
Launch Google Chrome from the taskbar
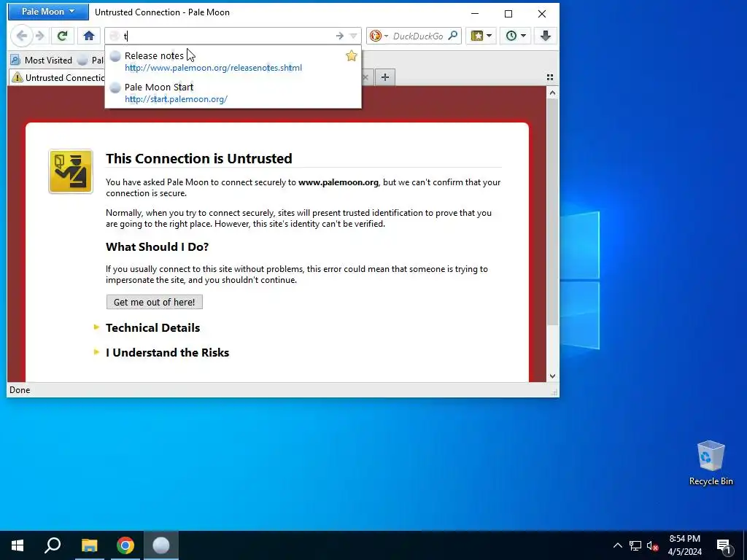tap(125, 545)
